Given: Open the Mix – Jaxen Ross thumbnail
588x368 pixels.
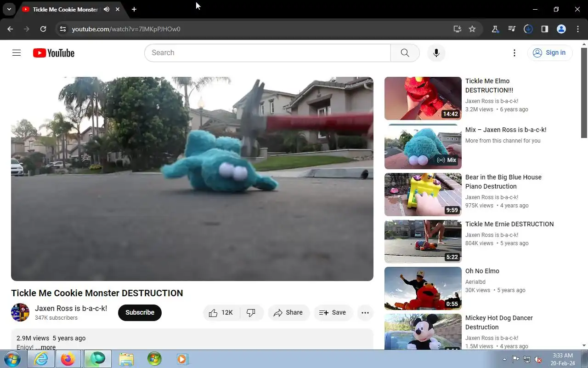Looking at the screenshot, I should coord(423,146).
